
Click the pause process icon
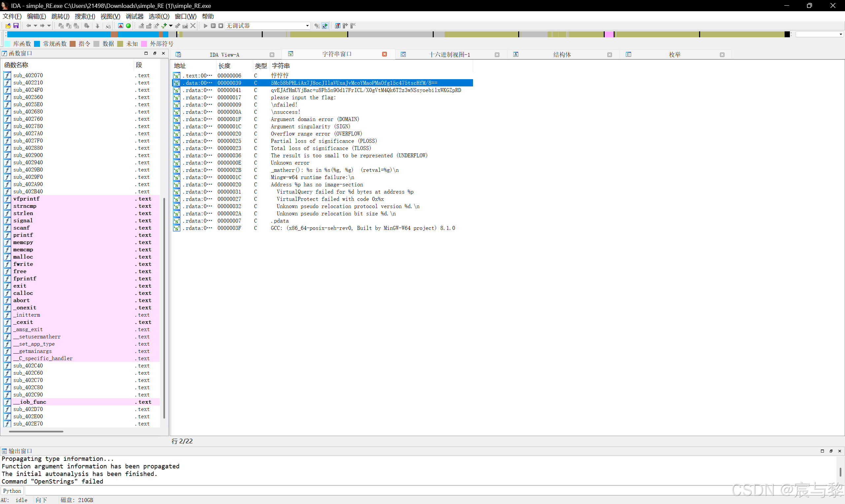213,26
